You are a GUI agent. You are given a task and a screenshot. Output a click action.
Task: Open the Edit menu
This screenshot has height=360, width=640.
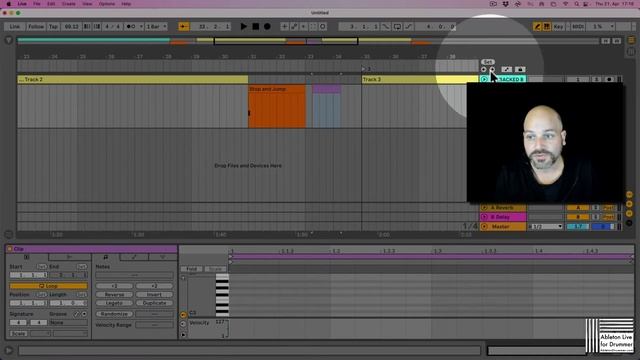[x=51, y=4]
